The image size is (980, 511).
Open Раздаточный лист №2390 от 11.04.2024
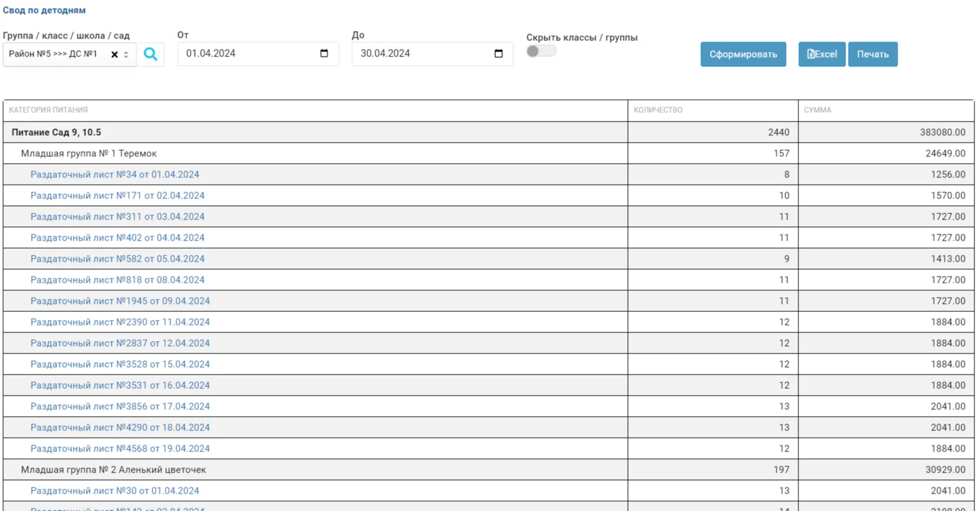120,322
